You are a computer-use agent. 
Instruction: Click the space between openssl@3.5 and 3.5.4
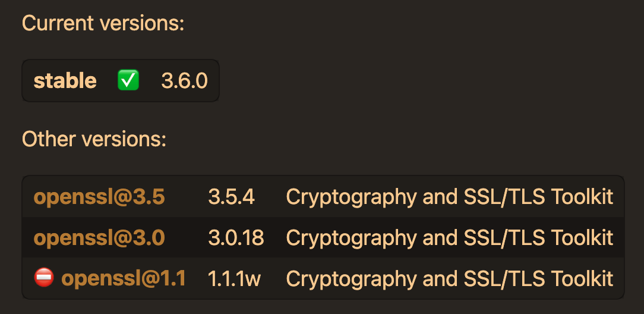tap(187, 197)
